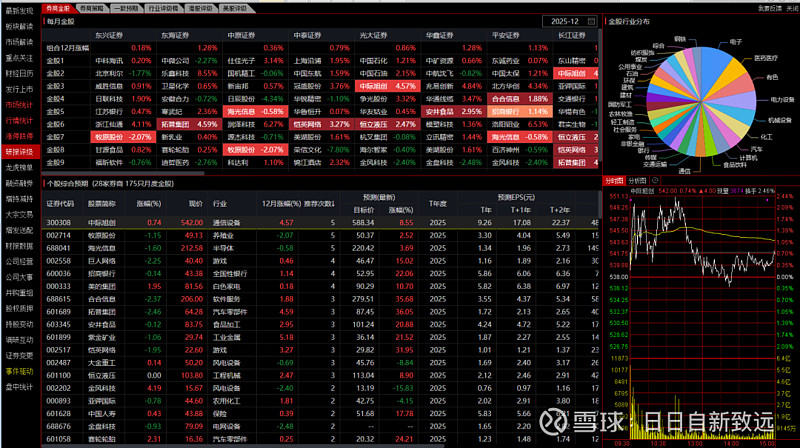
Task: Open 盘中统计 in the left sidebar
Action: tap(19, 387)
